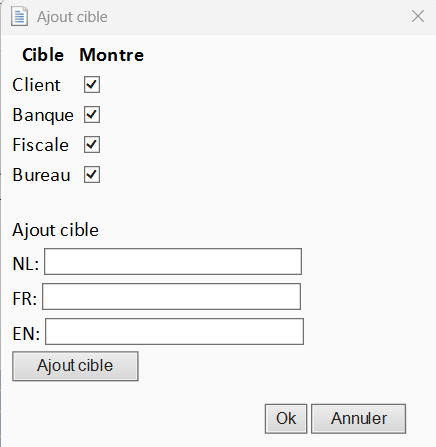
Task: Toggle the Banque Montre checkbox
Action: coord(92,115)
